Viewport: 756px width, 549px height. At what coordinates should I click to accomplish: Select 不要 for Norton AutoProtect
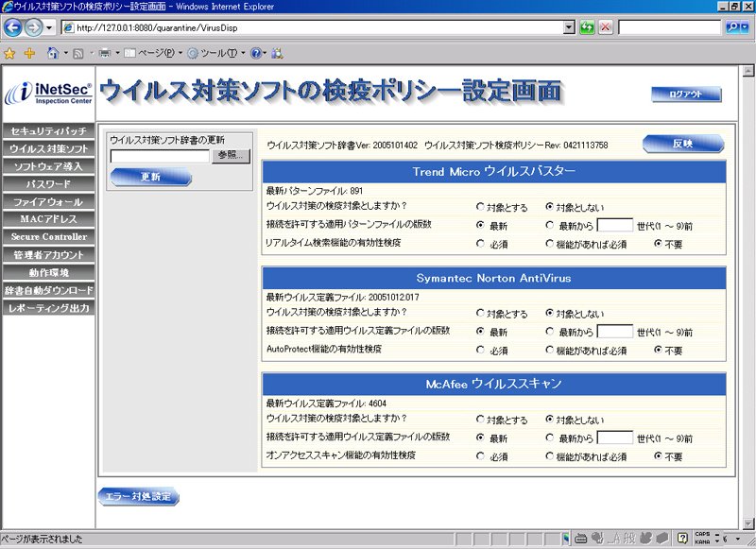(x=658, y=350)
